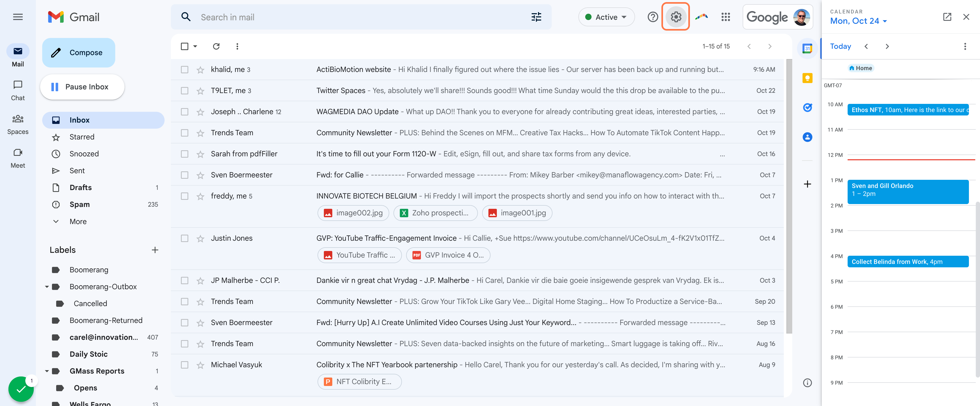This screenshot has width=980, height=406.
Task: Get add-ons plus icon
Action: pos(807,184)
